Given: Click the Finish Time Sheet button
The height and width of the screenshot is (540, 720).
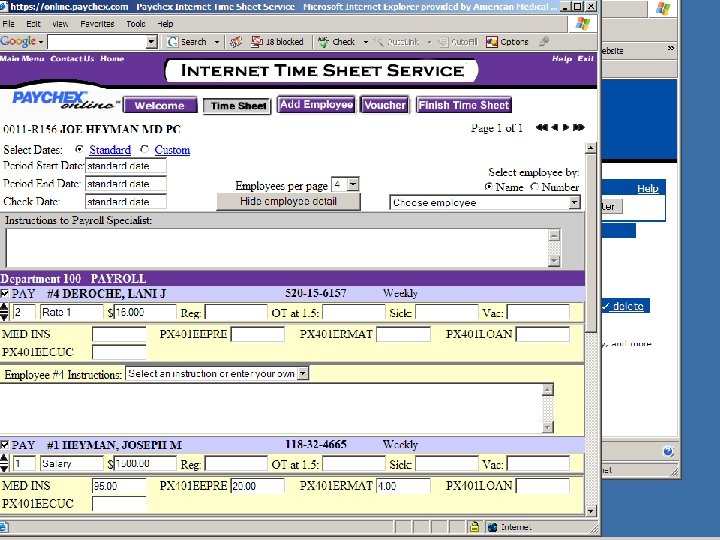Looking at the screenshot, I should (464, 105).
